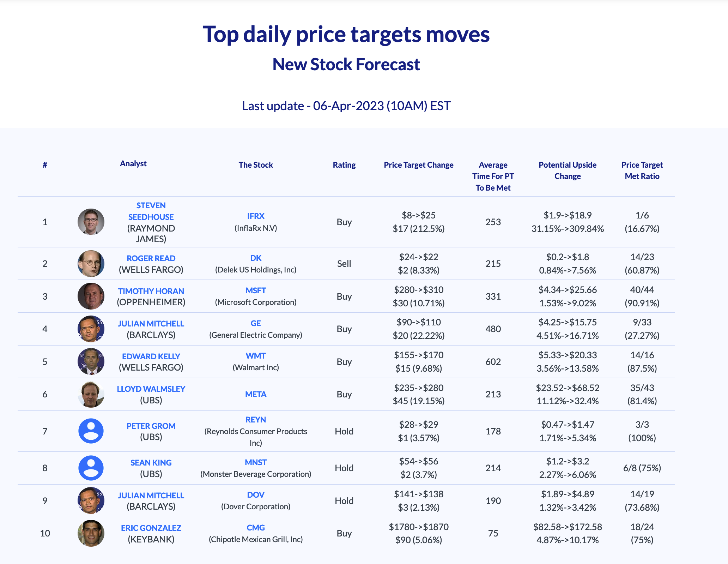Click Eric Gonzalez's profile photo

click(x=91, y=533)
